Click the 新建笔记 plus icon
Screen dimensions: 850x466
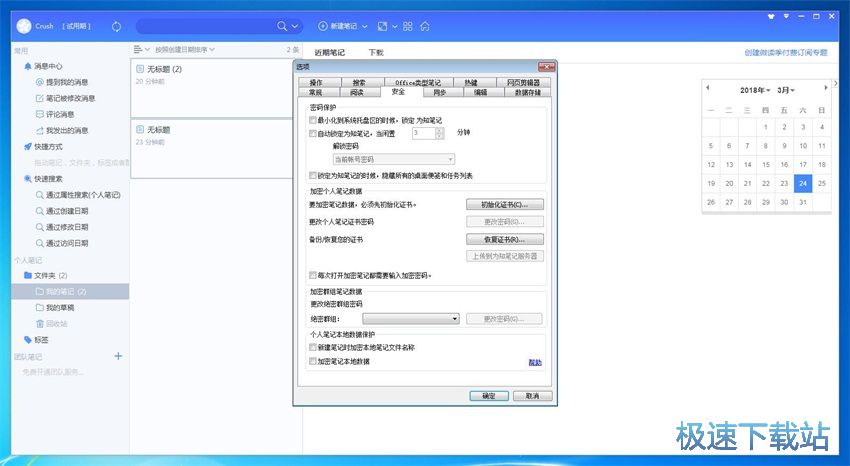(323, 26)
